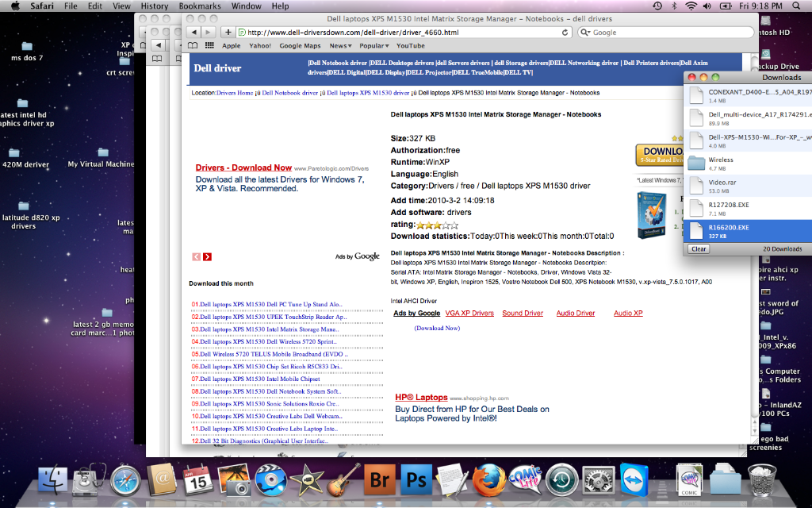Image resolution: width=812 pixels, height=508 pixels.
Task: Click Safari's back arrow button
Action: 193,32
